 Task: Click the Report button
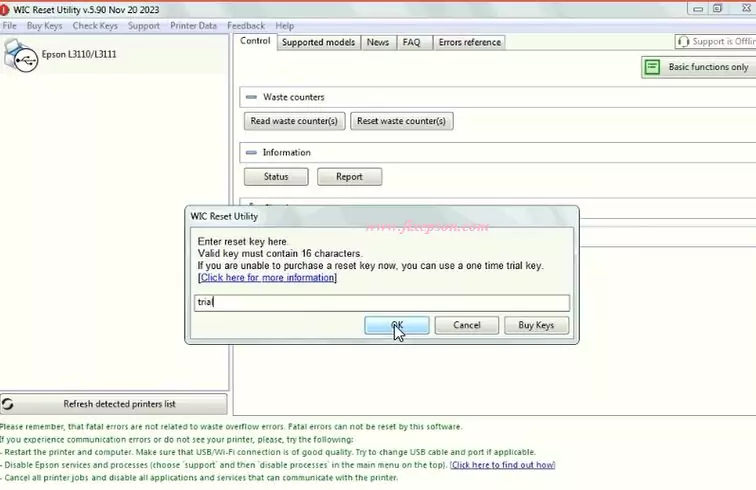click(349, 177)
